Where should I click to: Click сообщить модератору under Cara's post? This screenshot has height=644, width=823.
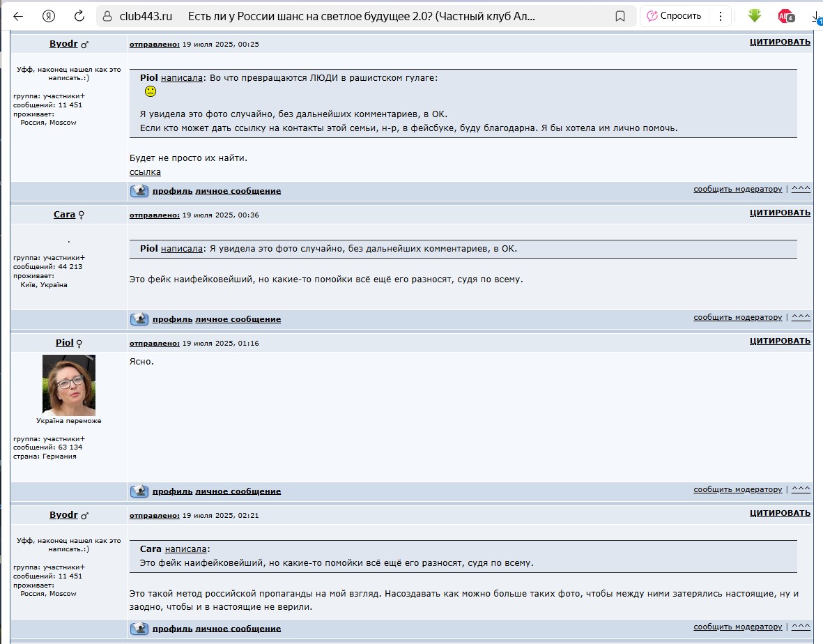(737, 317)
